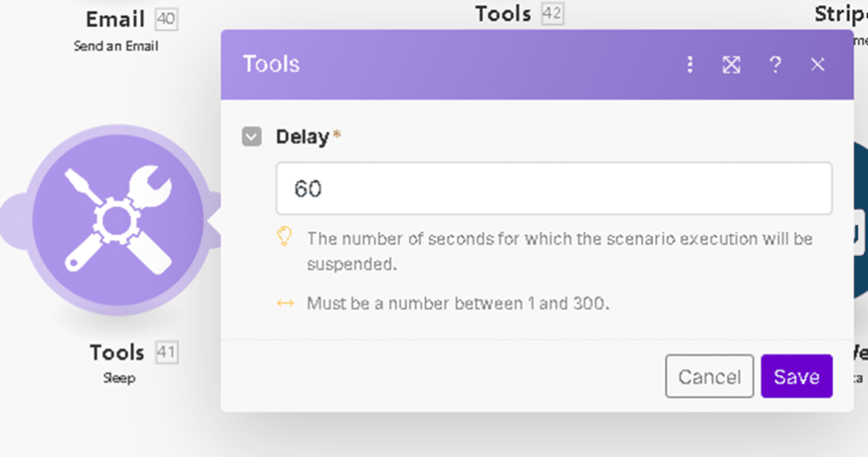Screen dimensions: 868x457
Task: Save the delay settings
Action: [x=796, y=376]
